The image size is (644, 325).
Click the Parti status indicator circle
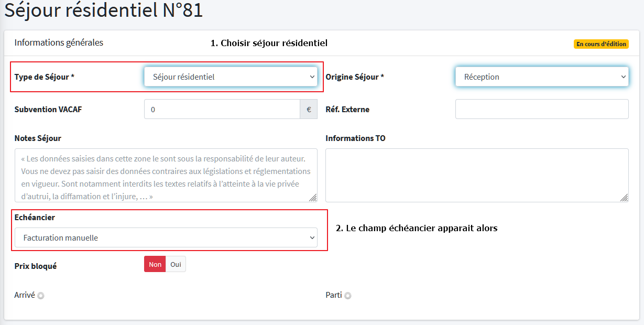[x=347, y=296]
